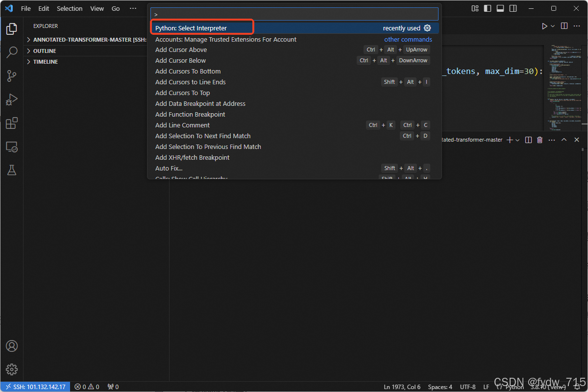
Task: Open the Remote Explorer view
Action: (x=12, y=147)
